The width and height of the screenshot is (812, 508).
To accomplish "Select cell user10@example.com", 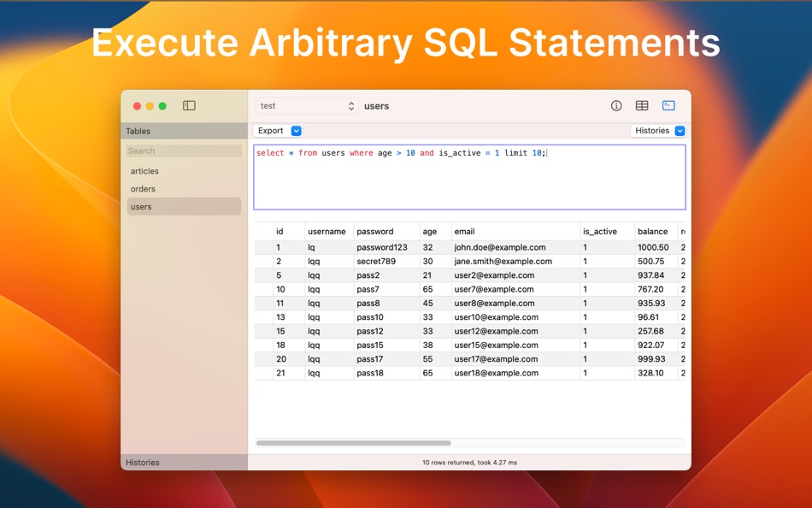I will click(496, 317).
